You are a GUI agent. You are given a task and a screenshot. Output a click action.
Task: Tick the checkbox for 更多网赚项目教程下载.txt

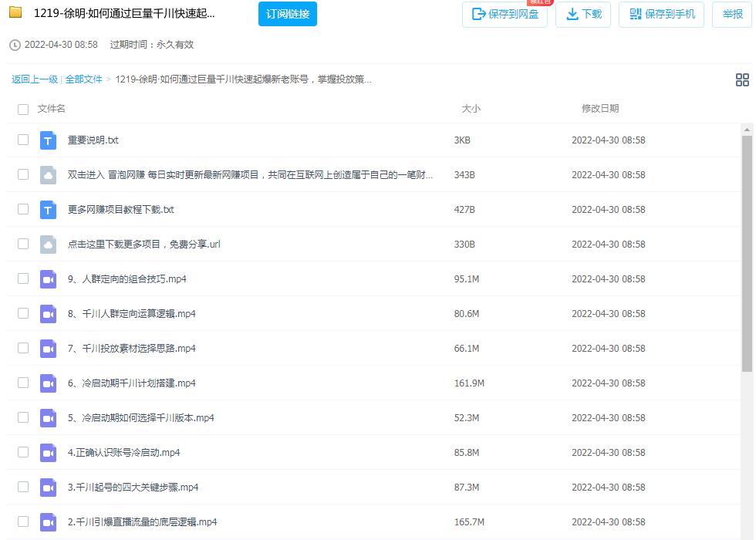click(23, 209)
